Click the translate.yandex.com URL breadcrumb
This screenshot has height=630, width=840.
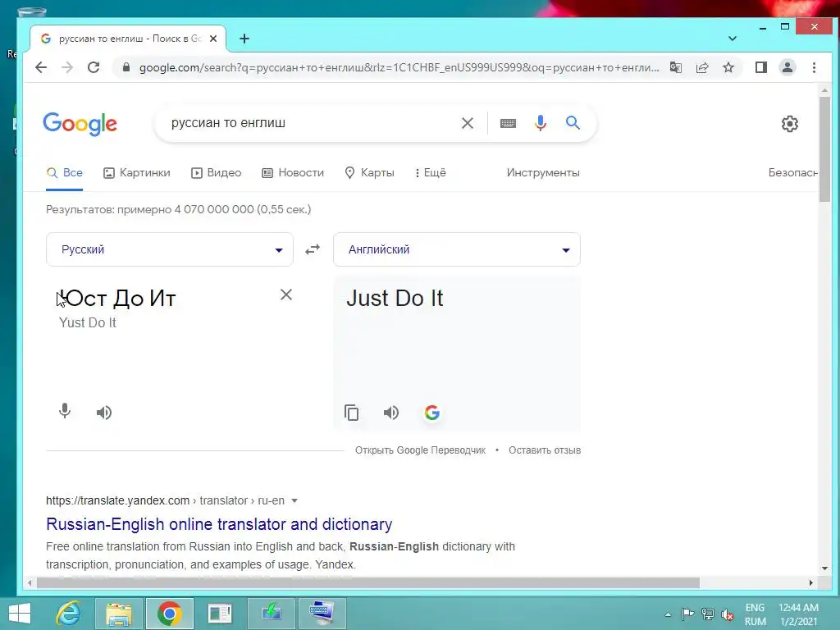coord(165,500)
